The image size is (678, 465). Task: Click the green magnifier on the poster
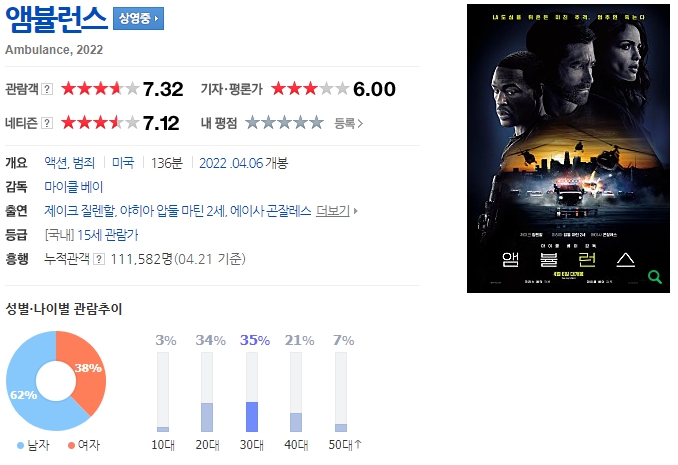tap(655, 277)
